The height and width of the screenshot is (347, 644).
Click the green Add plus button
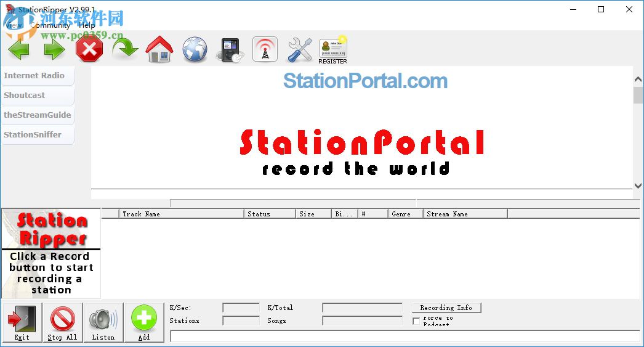143,323
